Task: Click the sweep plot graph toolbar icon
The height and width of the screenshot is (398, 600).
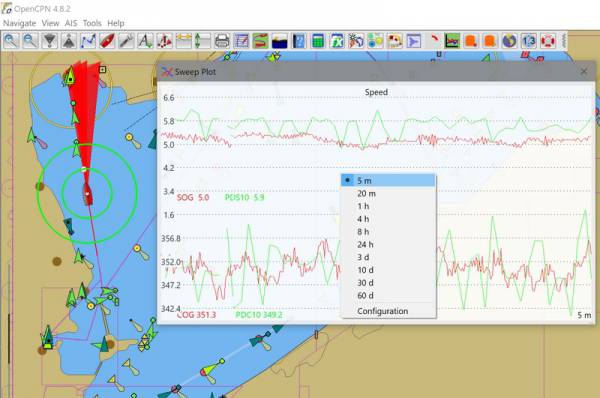Action: [452, 41]
